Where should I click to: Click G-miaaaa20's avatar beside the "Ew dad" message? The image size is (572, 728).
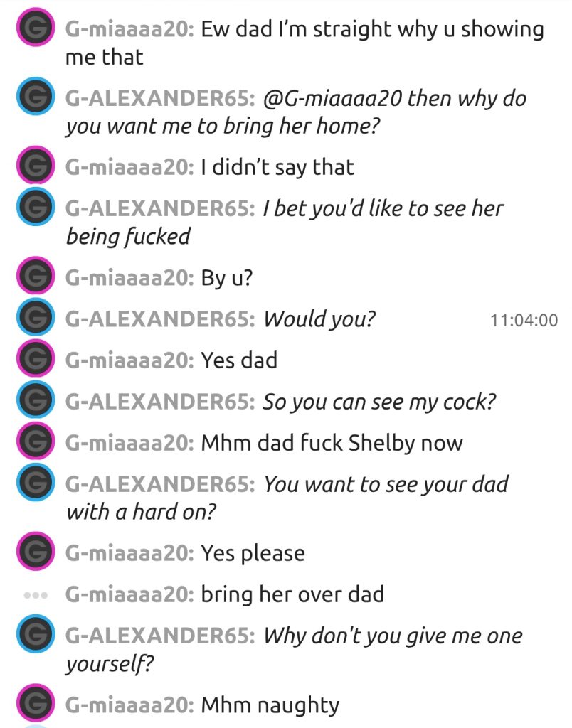pos(34,30)
